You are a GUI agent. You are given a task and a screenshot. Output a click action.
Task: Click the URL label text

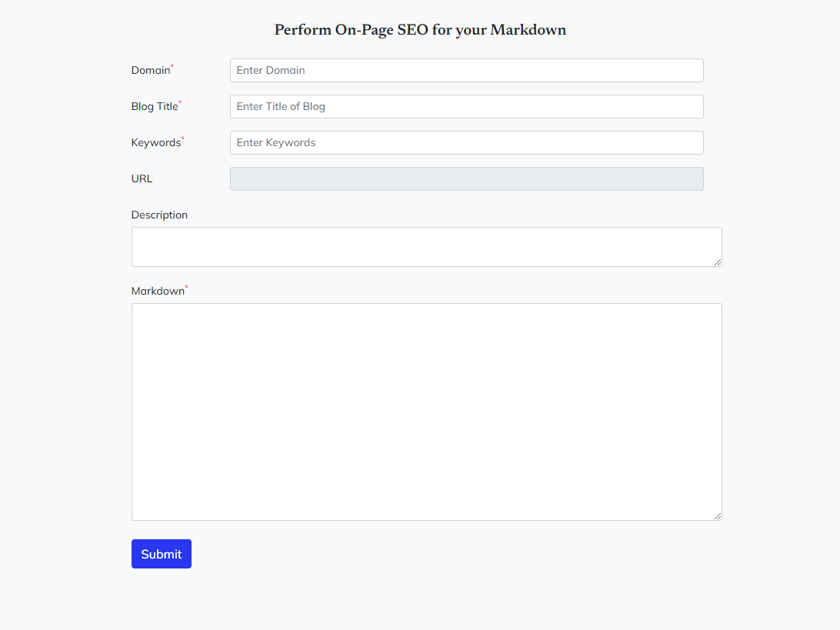[x=142, y=178]
